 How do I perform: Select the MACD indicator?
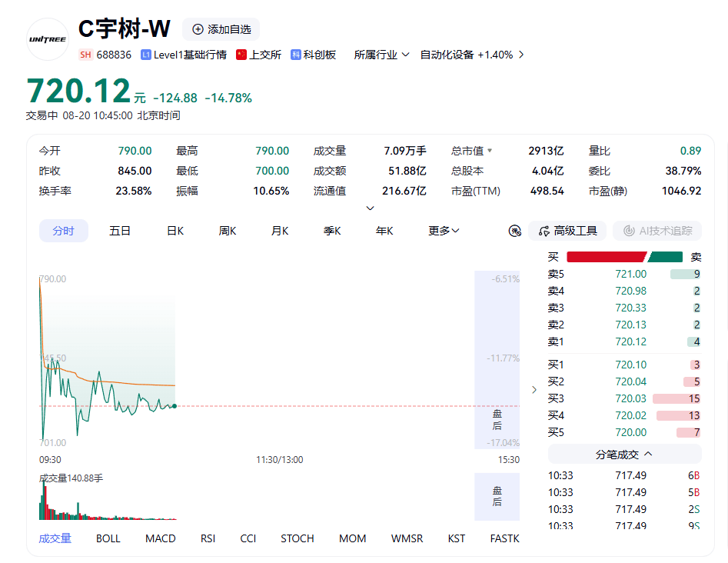pos(161,538)
